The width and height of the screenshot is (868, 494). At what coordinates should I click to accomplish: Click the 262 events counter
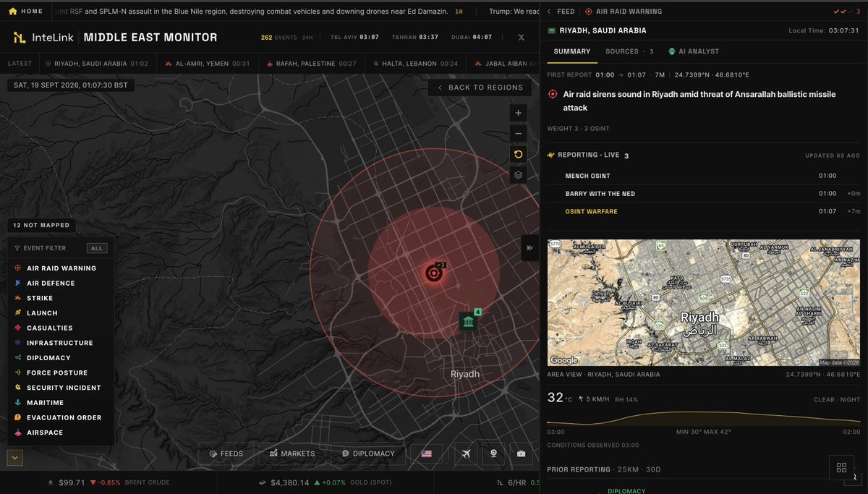(286, 37)
